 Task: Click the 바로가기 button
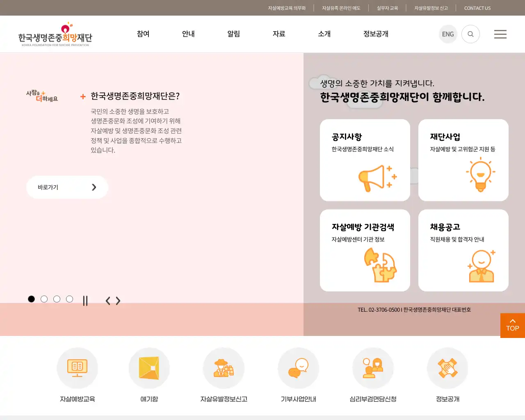67,187
